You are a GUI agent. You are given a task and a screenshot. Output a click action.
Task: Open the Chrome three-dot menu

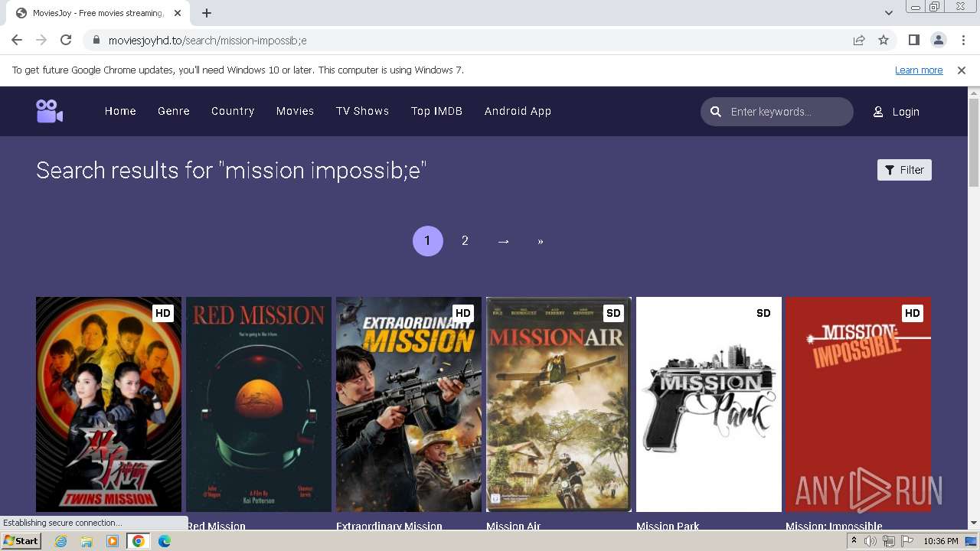coord(962,40)
